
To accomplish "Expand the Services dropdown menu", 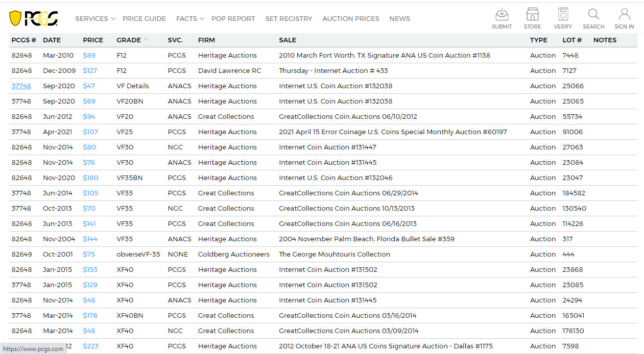I will click(x=95, y=18).
